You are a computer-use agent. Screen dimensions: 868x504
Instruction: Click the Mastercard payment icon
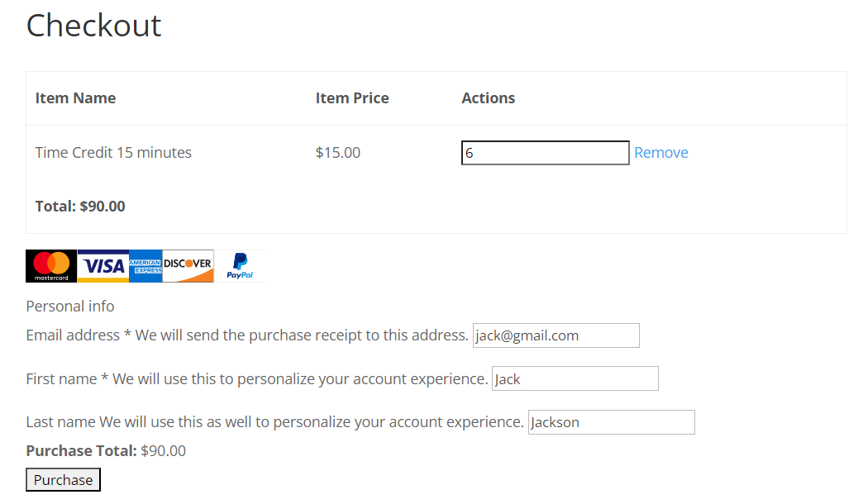(51, 266)
